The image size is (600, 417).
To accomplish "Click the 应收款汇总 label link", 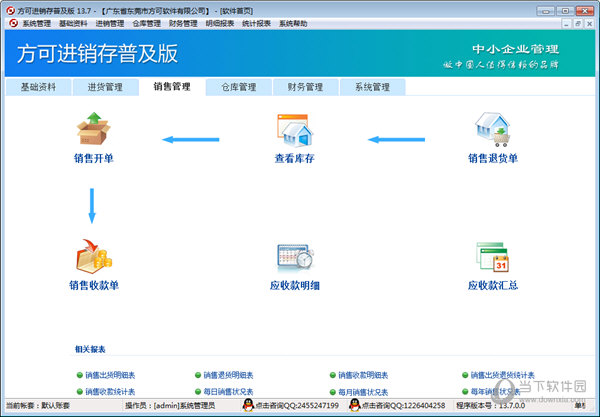I will pyautogui.click(x=493, y=285).
